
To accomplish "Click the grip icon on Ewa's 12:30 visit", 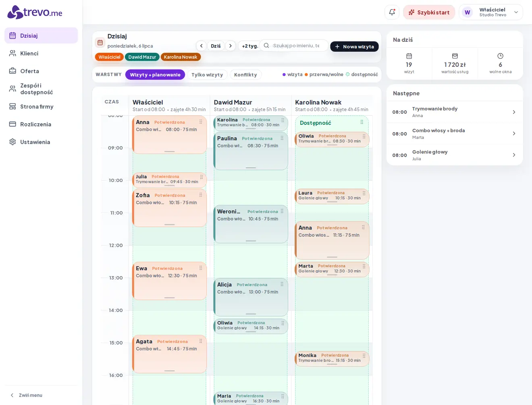I will pyautogui.click(x=201, y=268).
